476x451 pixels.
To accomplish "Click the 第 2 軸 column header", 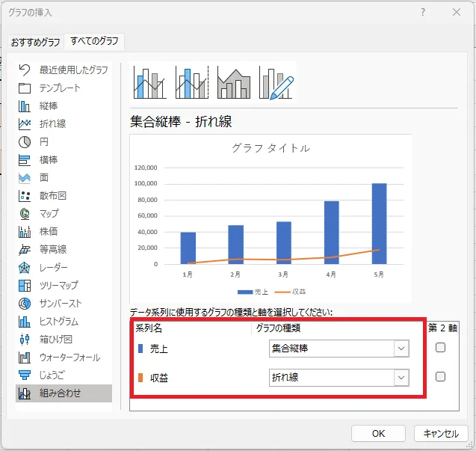I will coord(442,328).
